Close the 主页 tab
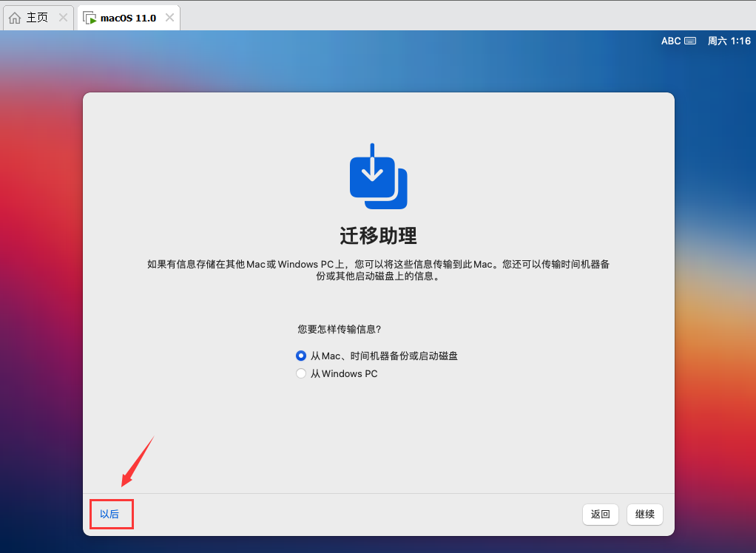Screen dimensions: 756x553 coord(63,18)
